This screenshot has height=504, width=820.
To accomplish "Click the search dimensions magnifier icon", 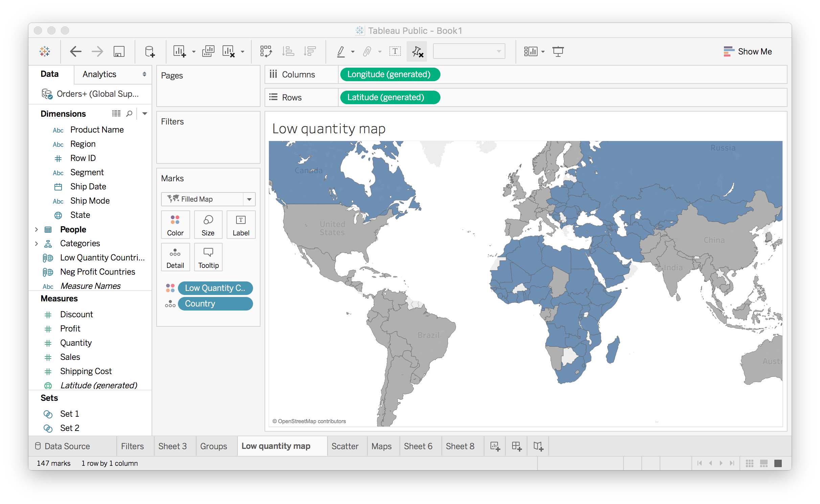I will [x=129, y=114].
